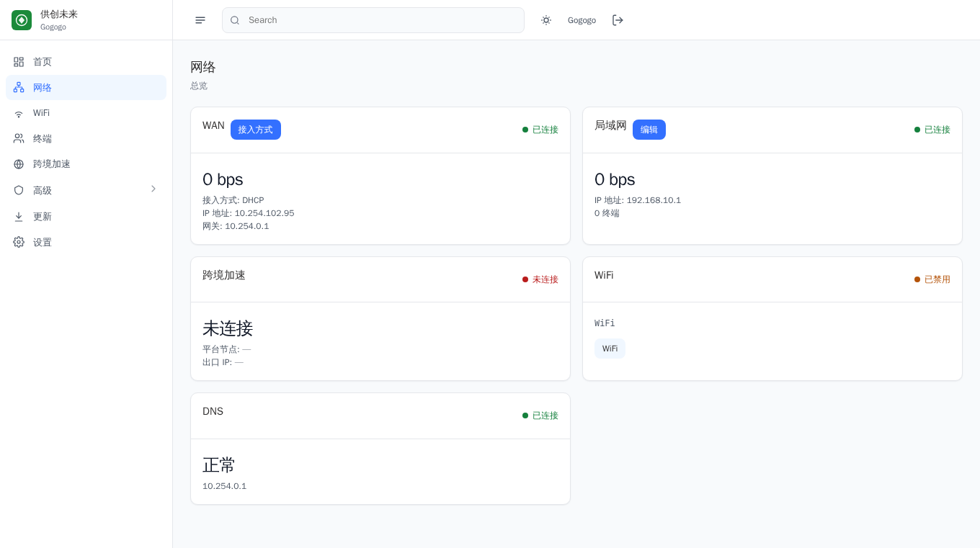Click the Gogogo username in top bar
This screenshot has width=980, height=548.
582,20
